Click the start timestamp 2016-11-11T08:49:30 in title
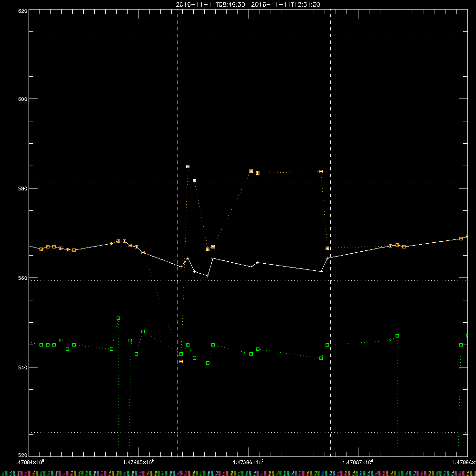 [x=210, y=5]
